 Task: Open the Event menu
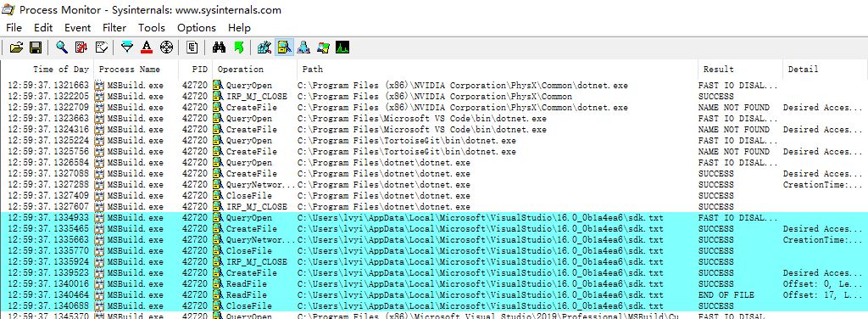(x=77, y=28)
